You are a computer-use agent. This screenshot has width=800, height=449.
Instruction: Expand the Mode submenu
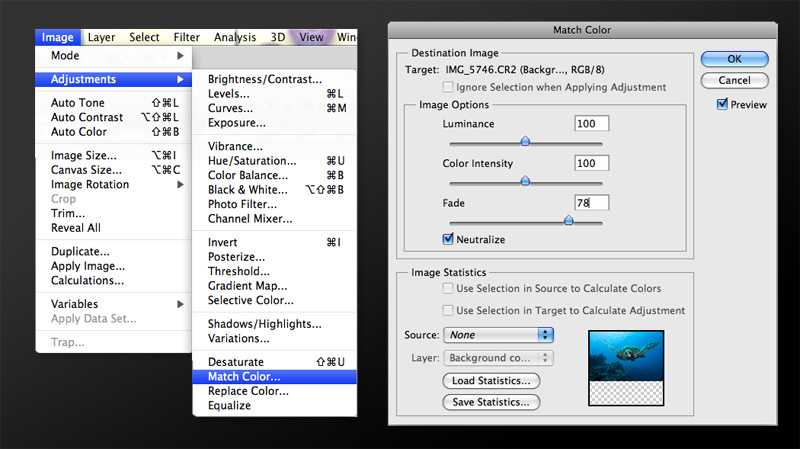113,56
